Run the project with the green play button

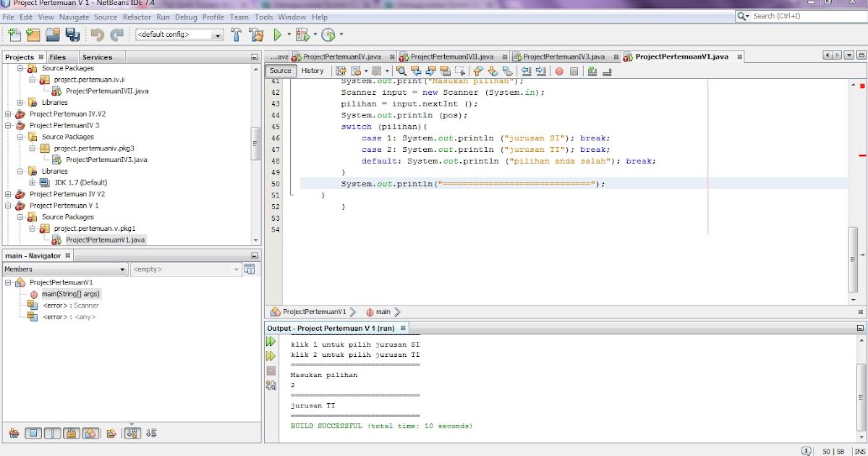coord(277,35)
